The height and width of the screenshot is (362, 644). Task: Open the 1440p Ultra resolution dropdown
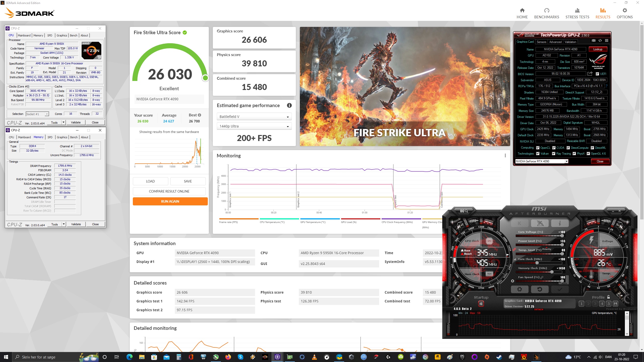coord(254,126)
